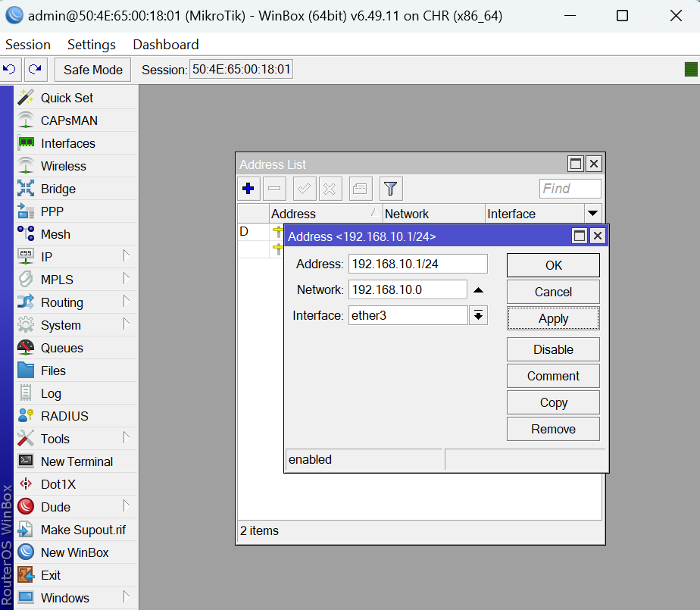Screen dimensions: 700x610
Task: Open a New WinBox session
Action: 76,553
